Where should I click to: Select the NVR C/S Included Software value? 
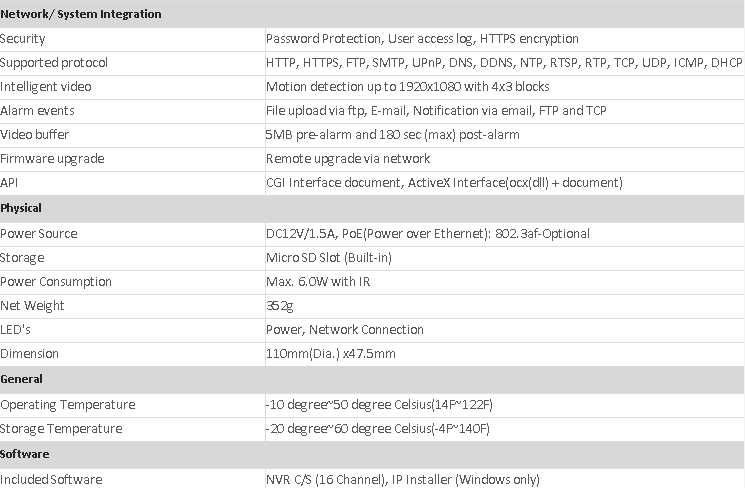(402, 480)
